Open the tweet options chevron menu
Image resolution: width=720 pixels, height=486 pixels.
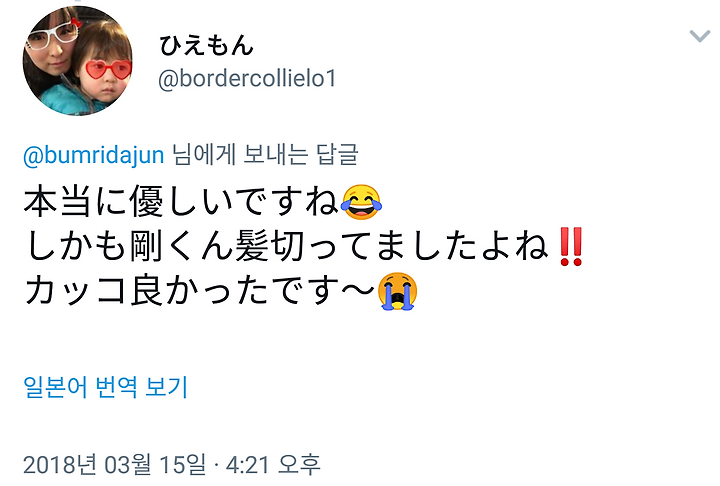coord(700,36)
